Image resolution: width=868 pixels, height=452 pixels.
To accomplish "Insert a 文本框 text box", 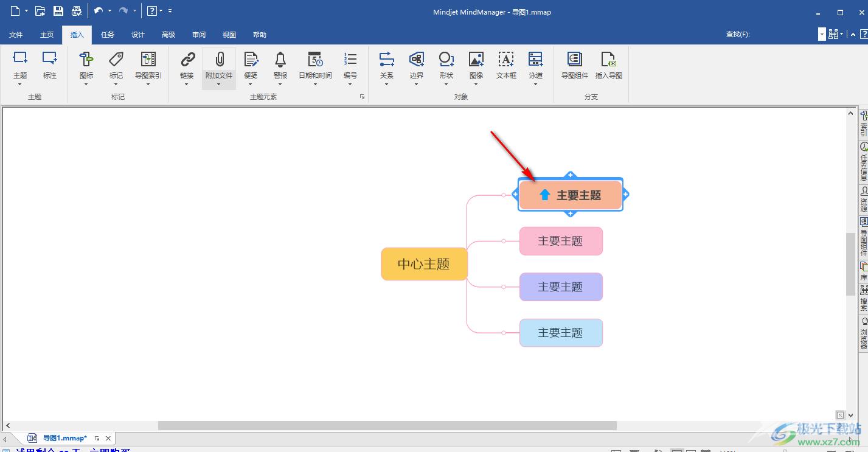I will click(x=506, y=64).
